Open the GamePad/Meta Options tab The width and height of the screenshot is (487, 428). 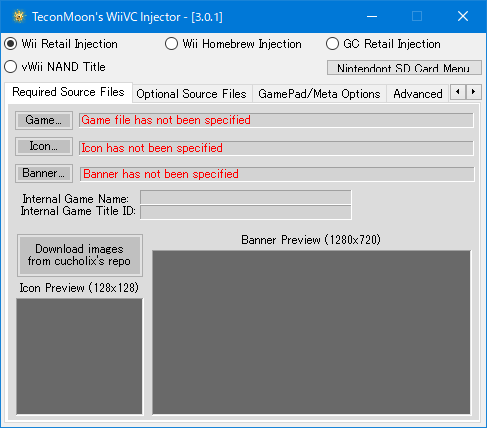pos(319,94)
